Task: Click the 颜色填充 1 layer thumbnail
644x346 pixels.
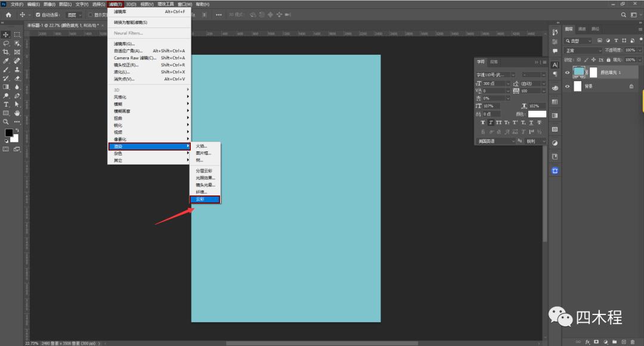Action: (x=578, y=72)
